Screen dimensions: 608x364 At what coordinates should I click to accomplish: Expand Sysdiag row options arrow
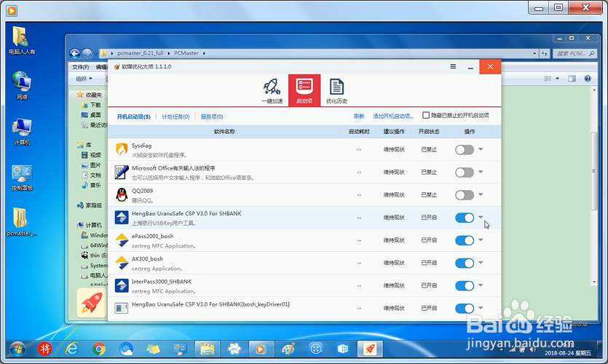tap(481, 149)
